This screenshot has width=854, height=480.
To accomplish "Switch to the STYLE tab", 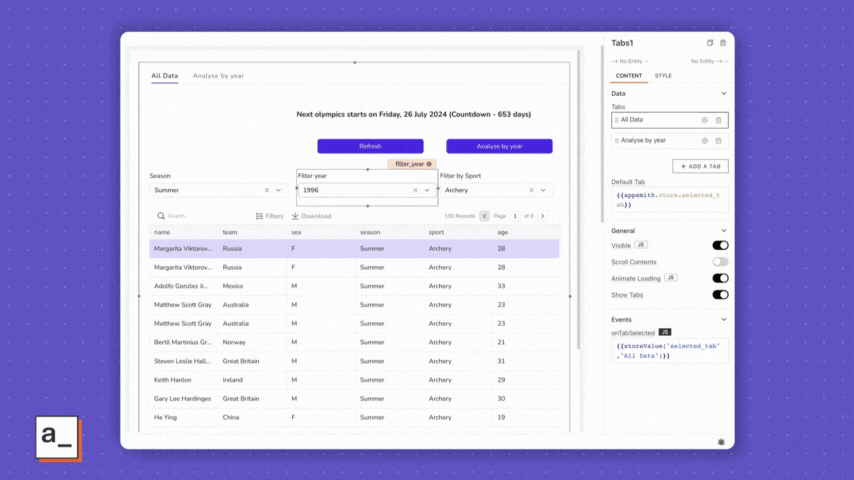I will [663, 76].
